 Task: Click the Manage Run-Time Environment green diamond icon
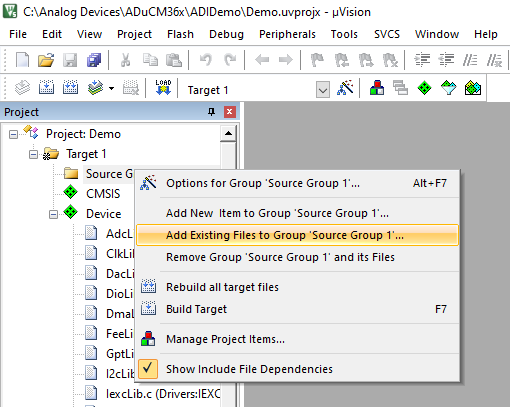point(424,88)
